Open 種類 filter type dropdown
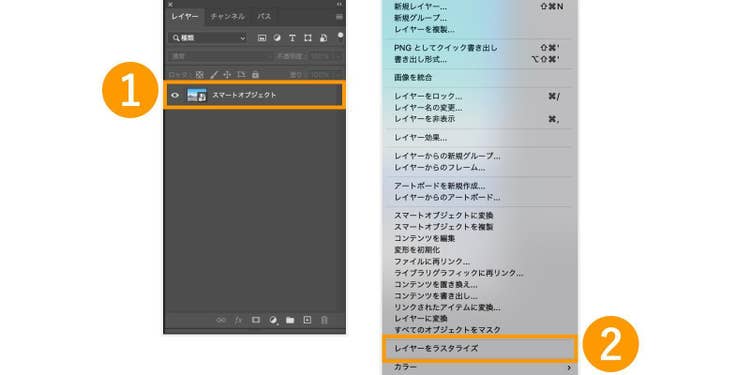Image resolution: width=750 pixels, height=375 pixels. click(208, 38)
